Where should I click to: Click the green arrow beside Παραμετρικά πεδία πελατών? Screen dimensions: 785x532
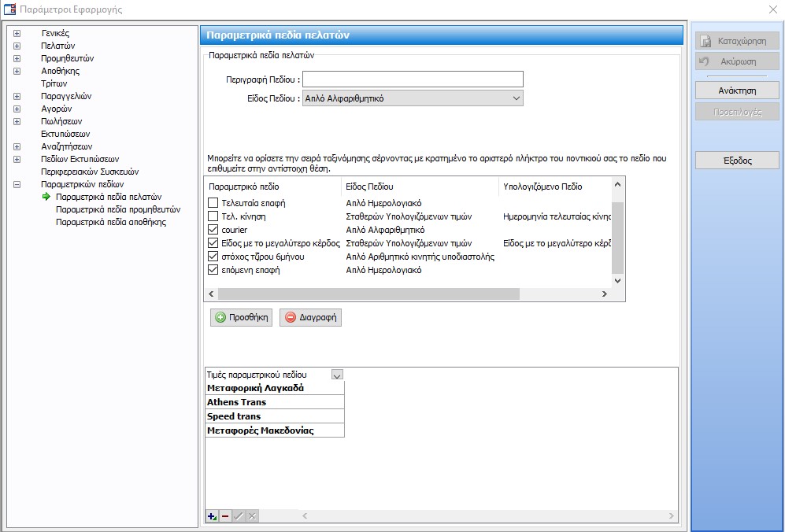[x=46, y=197]
